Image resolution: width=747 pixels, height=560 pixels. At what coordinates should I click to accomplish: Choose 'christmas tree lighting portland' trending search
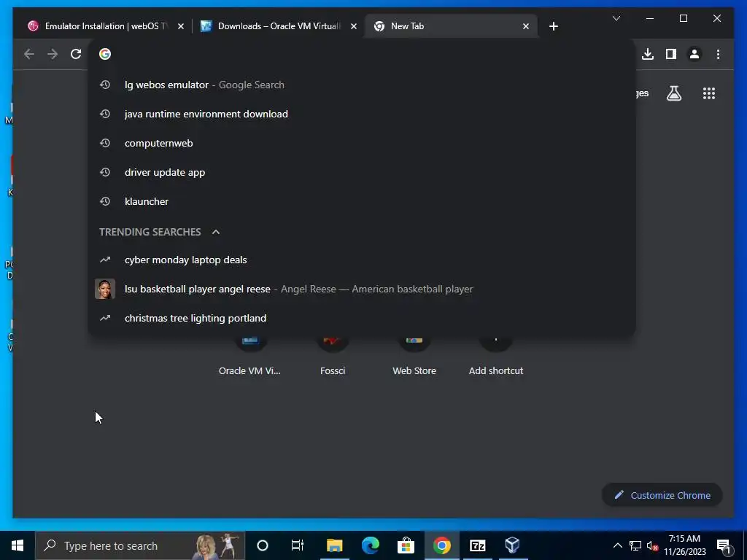coord(362,318)
